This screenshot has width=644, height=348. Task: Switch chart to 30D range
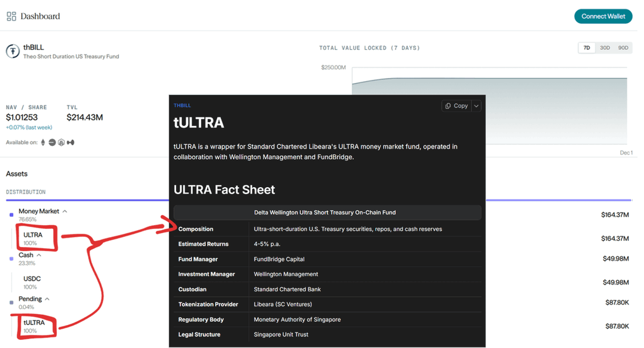coord(605,48)
